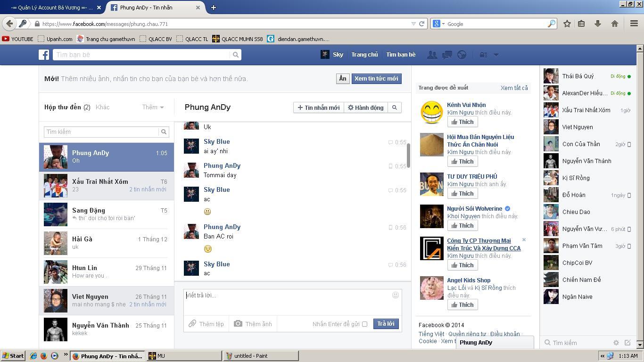The width and height of the screenshot is (644, 362).
Task: Open the search engine selector dropdown
Action: click(x=439, y=24)
